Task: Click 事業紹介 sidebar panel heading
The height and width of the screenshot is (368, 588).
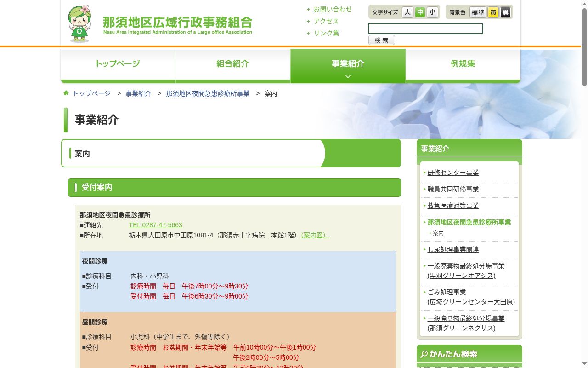Action: pyautogui.click(x=469, y=149)
